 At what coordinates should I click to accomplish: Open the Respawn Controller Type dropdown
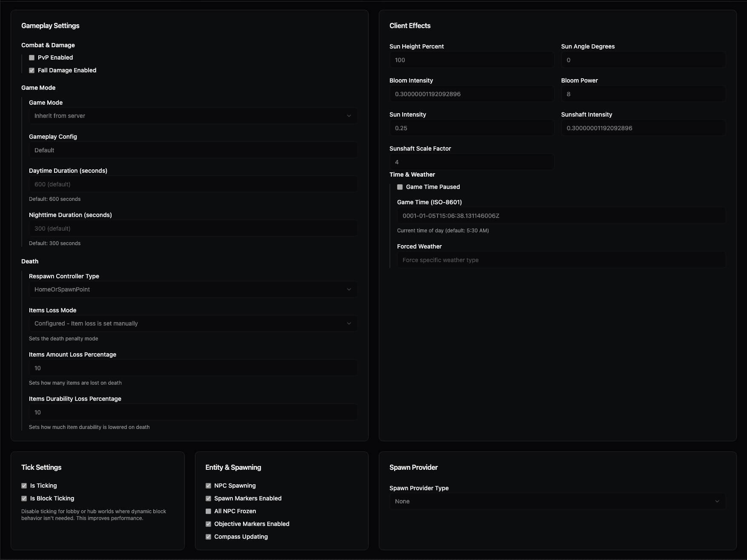(193, 289)
